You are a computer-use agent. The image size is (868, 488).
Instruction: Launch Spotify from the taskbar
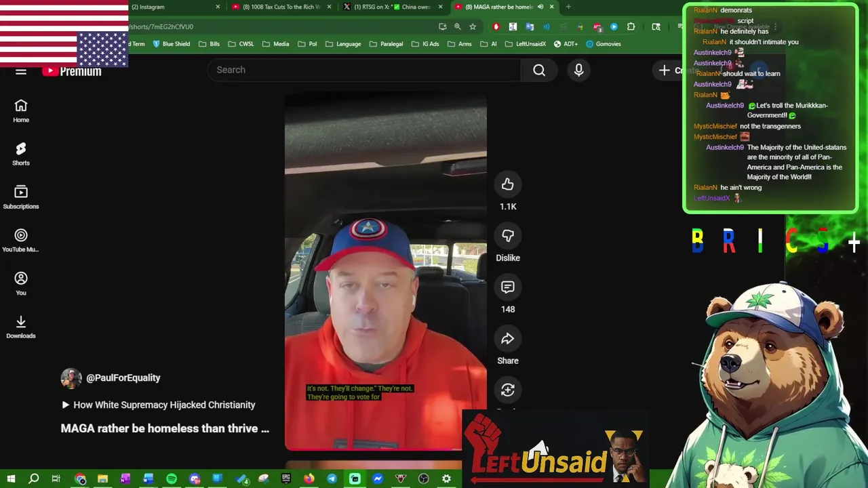click(x=171, y=479)
